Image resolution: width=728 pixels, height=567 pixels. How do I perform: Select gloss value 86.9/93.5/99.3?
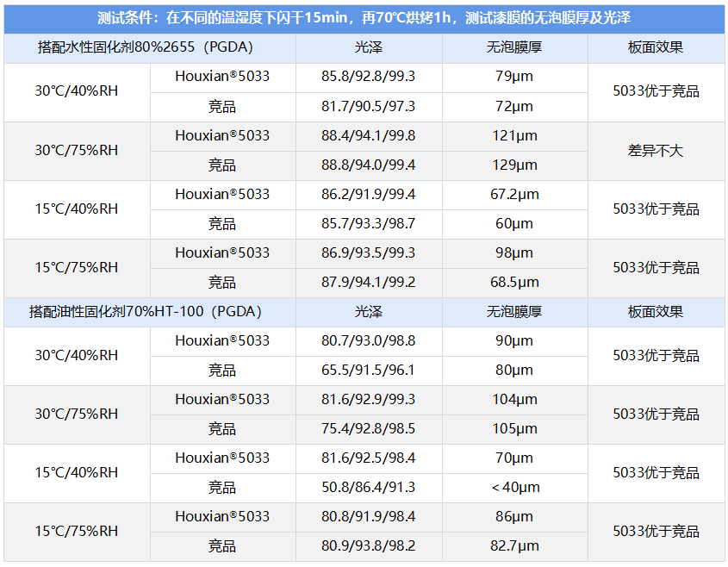[x=369, y=253]
